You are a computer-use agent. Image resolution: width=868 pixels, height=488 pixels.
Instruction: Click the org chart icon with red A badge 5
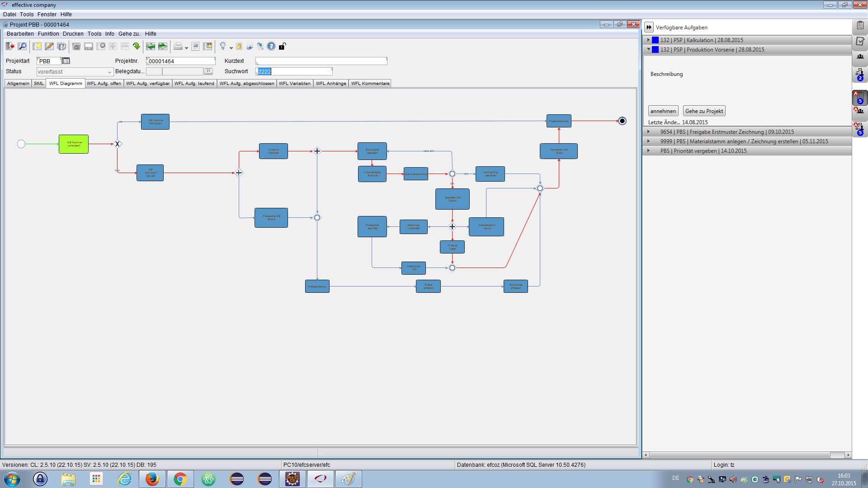[x=860, y=129]
